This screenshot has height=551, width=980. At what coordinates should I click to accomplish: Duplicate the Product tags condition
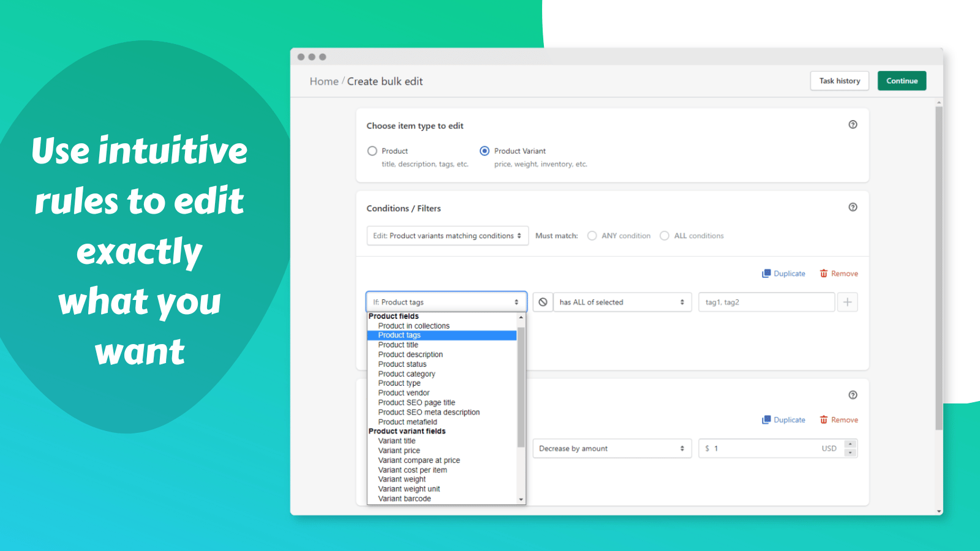coord(783,273)
